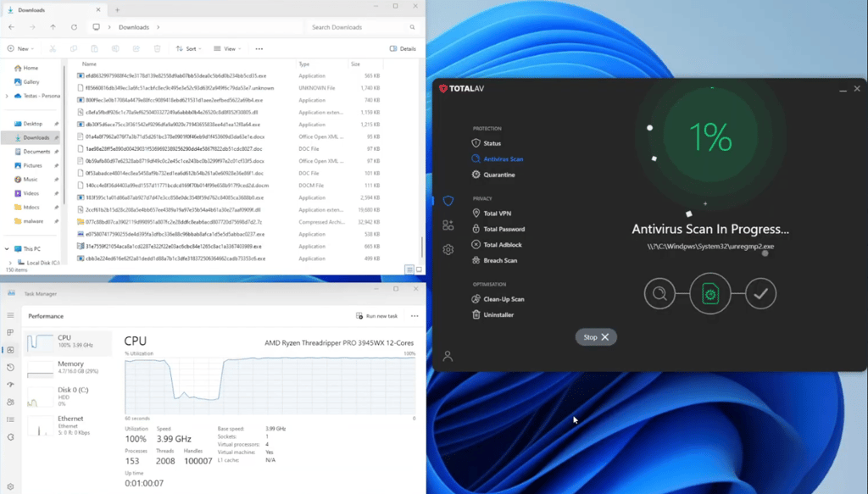Stop the antivirus scan
The image size is (868, 494).
pyautogui.click(x=596, y=337)
